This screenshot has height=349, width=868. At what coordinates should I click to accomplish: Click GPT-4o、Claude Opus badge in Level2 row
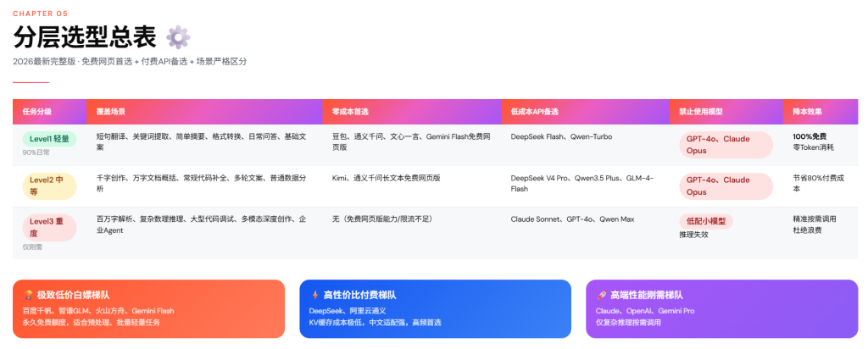pyautogui.click(x=726, y=186)
